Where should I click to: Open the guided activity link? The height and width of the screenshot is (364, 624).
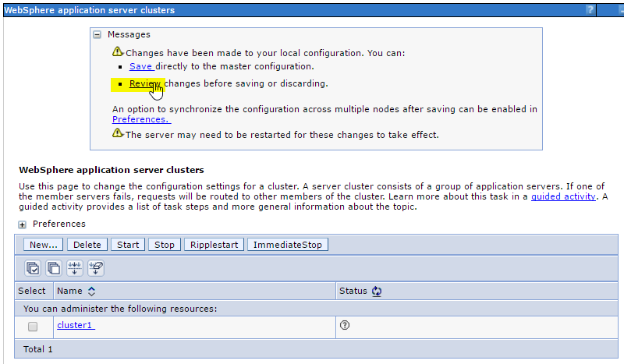(563, 196)
